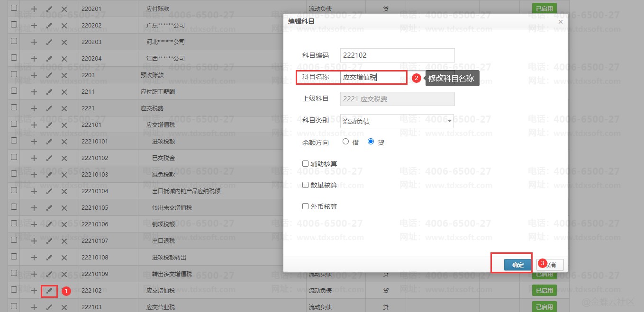Viewport: 644px width, 312px height.
Task: Edit row 2211 using the pencil icon
Action: pyautogui.click(x=49, y=91)
